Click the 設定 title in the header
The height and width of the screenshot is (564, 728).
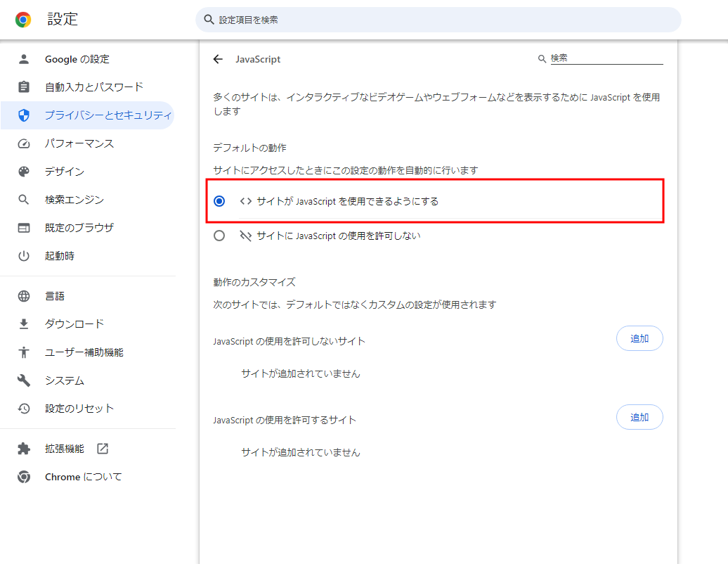click(x=63, y=19)
